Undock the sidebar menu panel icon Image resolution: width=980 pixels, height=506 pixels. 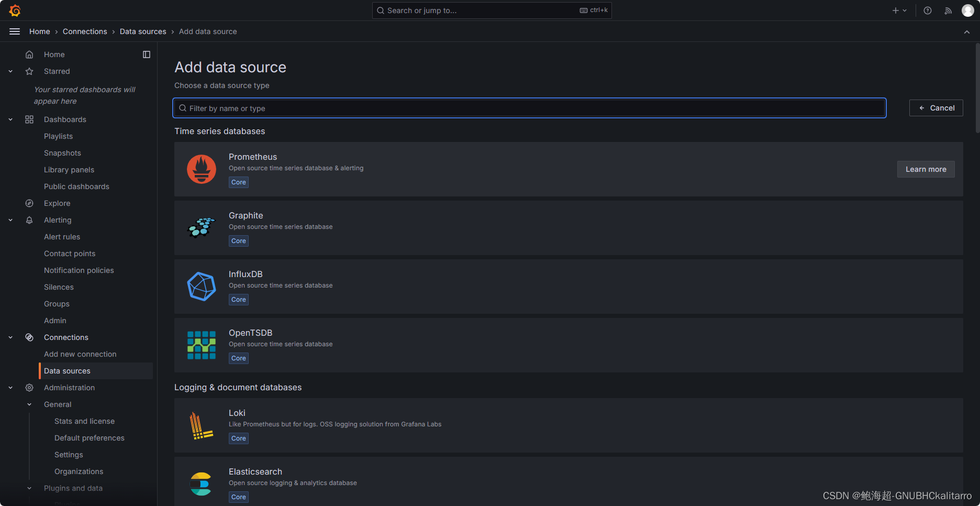(x=147, y=54)
